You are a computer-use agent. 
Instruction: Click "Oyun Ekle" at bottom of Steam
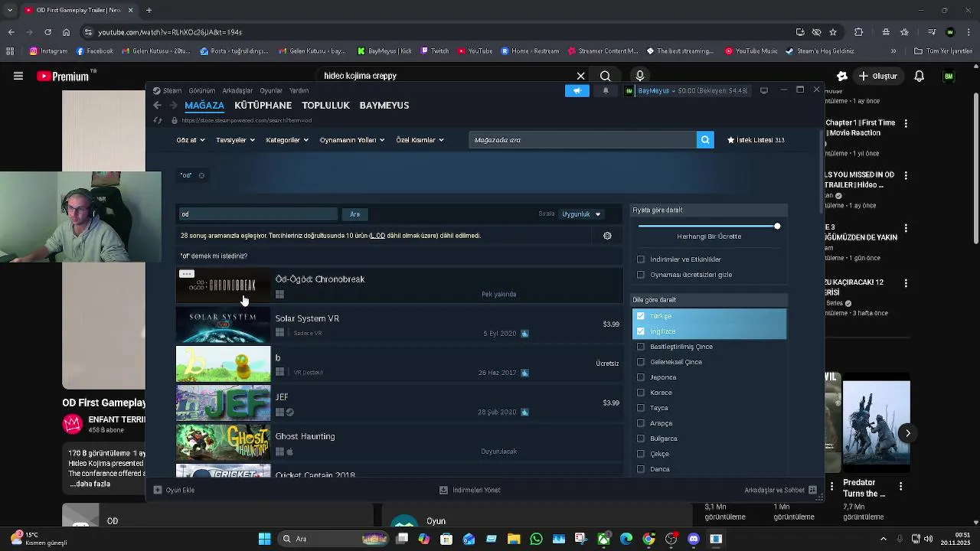[175, 490]
